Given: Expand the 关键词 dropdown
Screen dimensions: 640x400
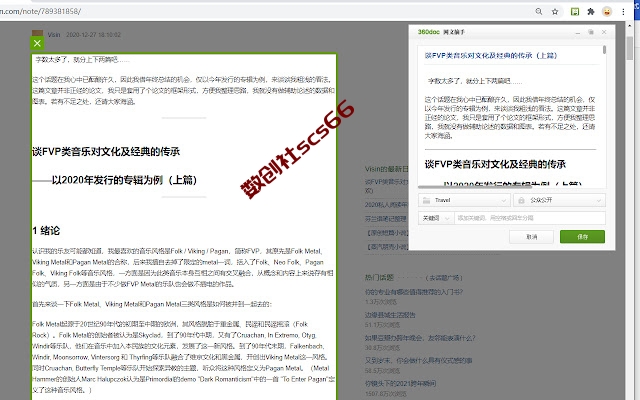Looking at the screenshot, I should (436, 218).
